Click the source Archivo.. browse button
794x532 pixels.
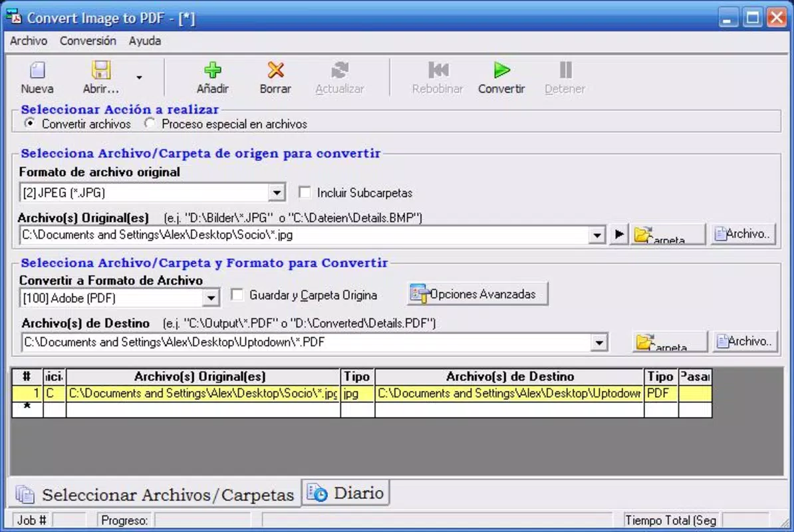click(x=743, y=234)
